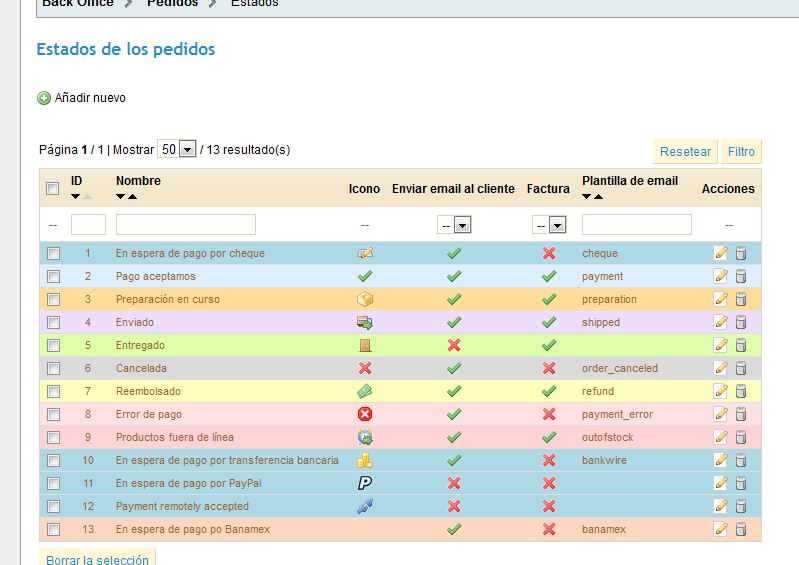Click the green plus icon beside Añadir nuevo
799x565 pixels.
tap(44, 98)
